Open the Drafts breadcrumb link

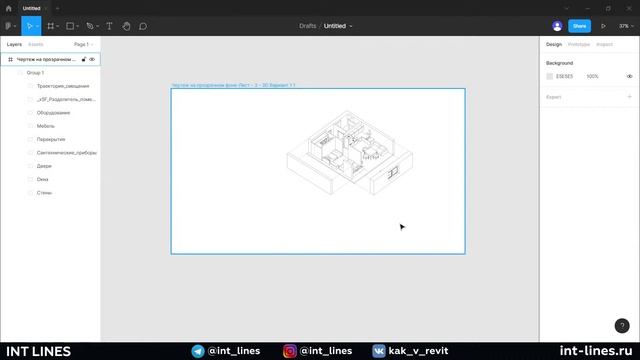(x=307, y=26)
